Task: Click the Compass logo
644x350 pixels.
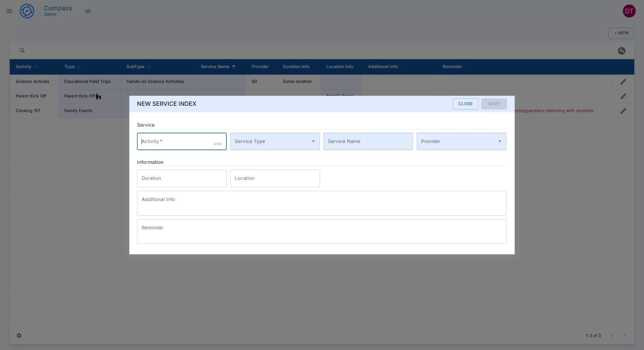Action: tap(26, 11)
